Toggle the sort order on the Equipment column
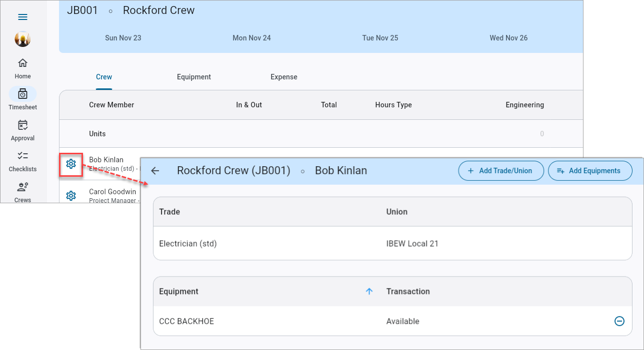The width and height of the screenshot is (644, 350). point(369,291)
